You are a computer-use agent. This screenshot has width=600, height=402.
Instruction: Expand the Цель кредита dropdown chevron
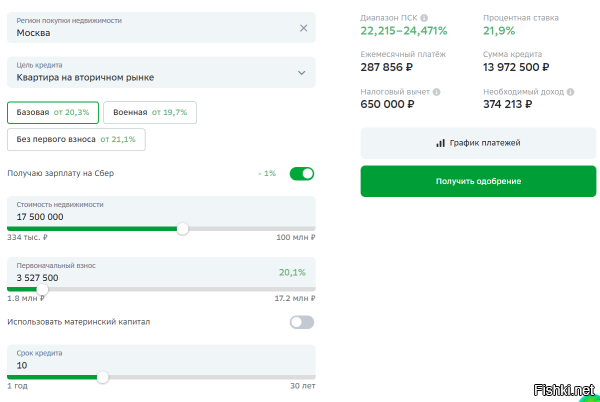tap(302, 73)
